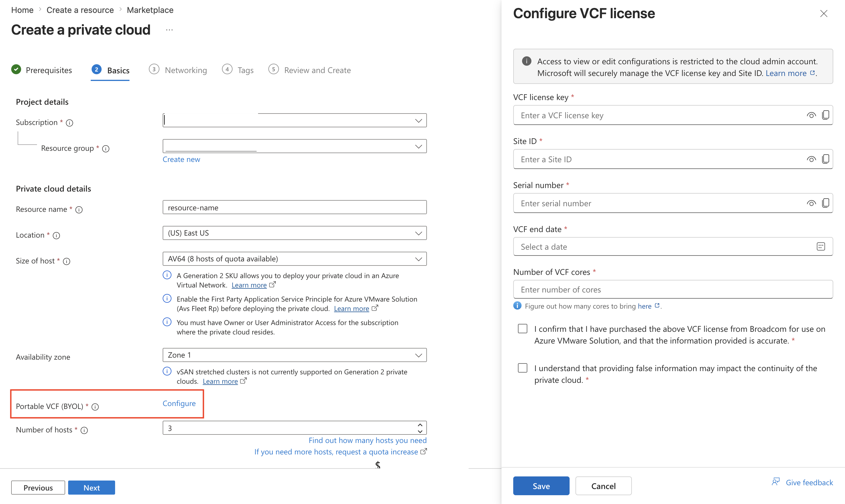The image size is (845, 504).
Task: Go to the Networking tab
Action: [178, 70]
